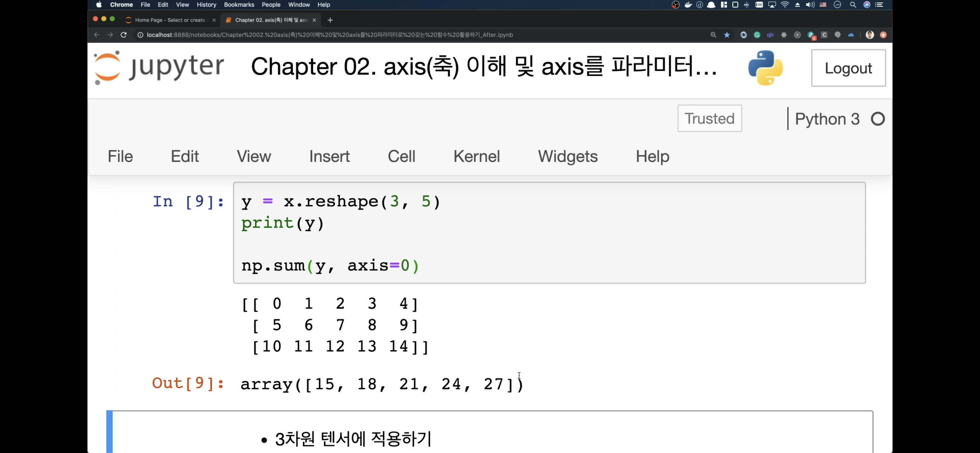Reload the page with refresh button
This screenshot has width=980, height=453.
point(123,35)
